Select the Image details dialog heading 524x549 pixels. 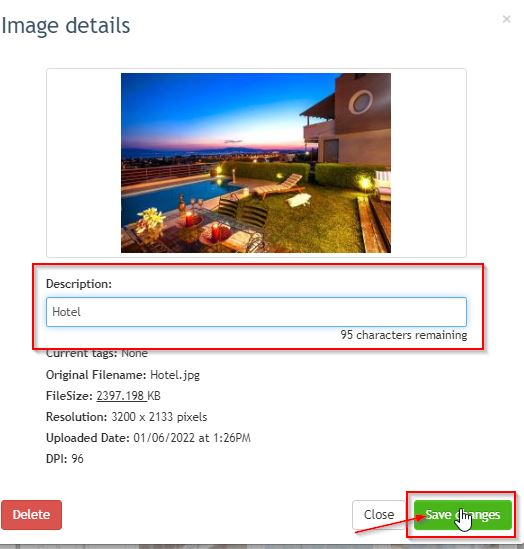click(66, 26)
